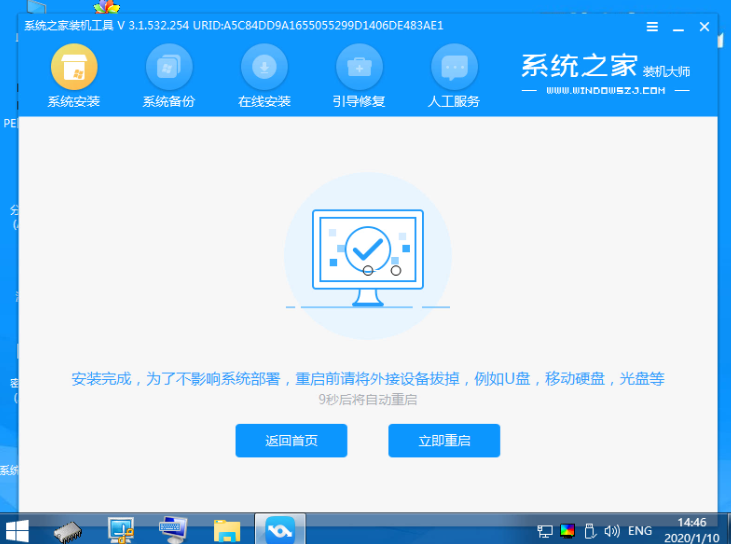This screenshot has width=731, height=544.
Task: Switch to 系统备份 (System Backup) section
Action: [x=169, y=76]
